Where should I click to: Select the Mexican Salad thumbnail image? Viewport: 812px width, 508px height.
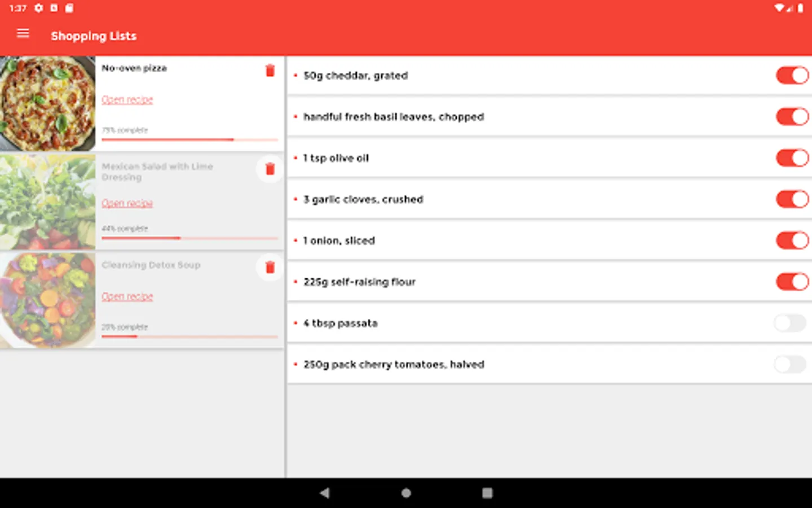47,202
